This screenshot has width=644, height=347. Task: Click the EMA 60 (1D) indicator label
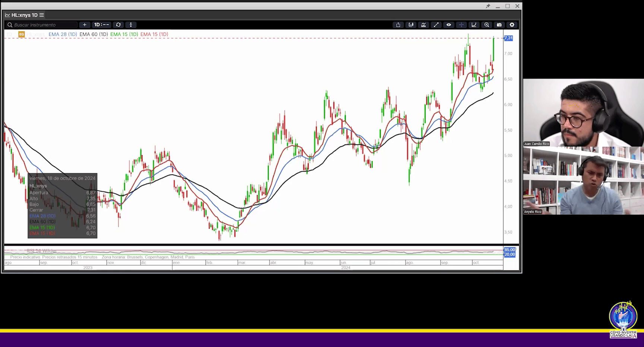tap(94, 34)
